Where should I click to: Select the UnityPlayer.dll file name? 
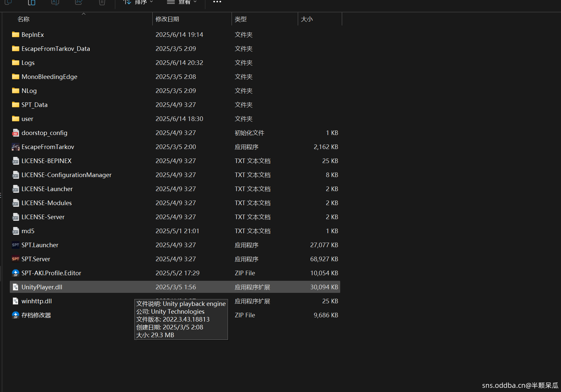[x=42, y=287]
